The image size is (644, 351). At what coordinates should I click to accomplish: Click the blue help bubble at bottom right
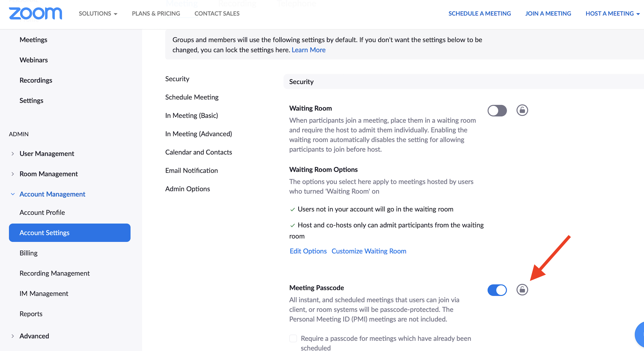pos(640,335)
